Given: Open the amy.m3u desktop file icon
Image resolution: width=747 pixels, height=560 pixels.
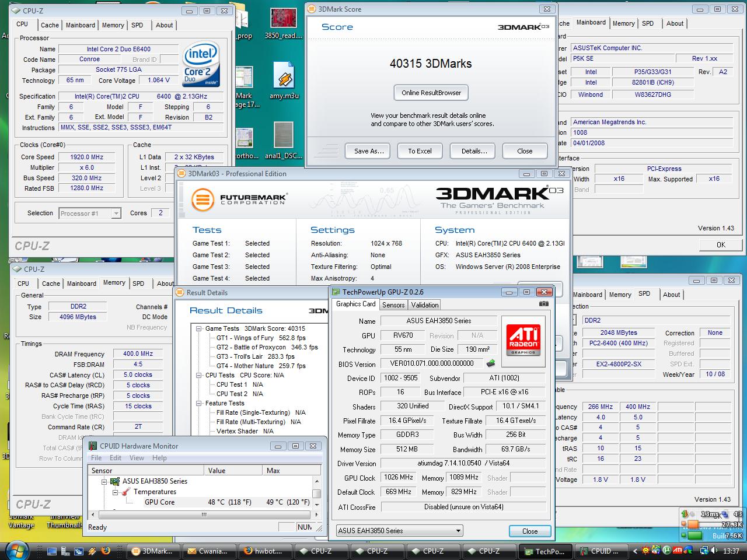Looking at the screenshot, I should [284, 80].
